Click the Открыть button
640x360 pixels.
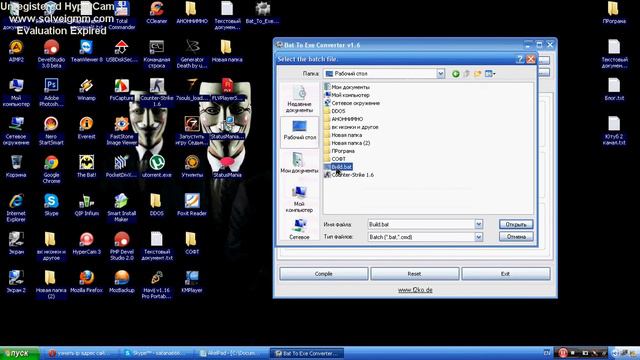point(516,224)
